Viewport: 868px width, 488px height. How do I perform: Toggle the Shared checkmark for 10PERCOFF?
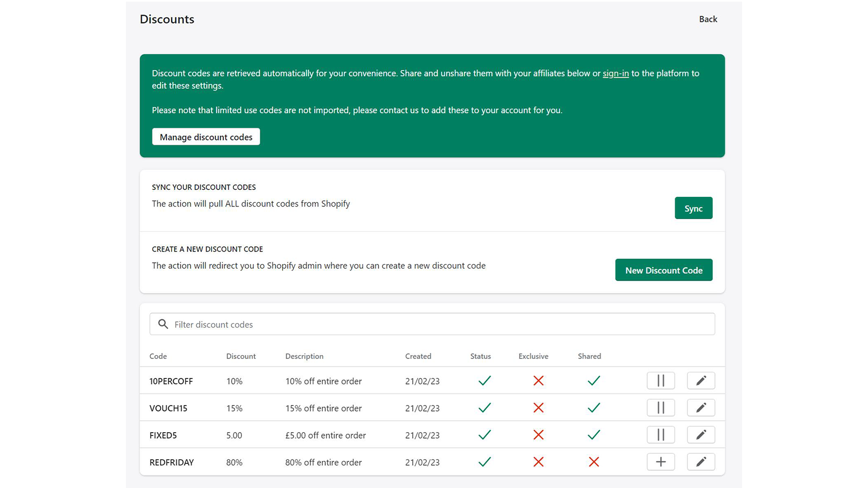pyautogui.click(x=593, y=380)
